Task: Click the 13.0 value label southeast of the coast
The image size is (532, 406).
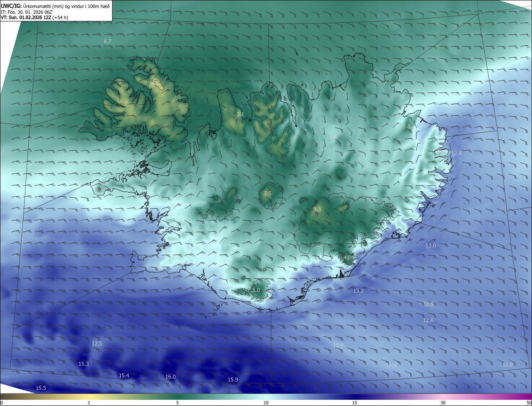Action: tap(431, 246)
